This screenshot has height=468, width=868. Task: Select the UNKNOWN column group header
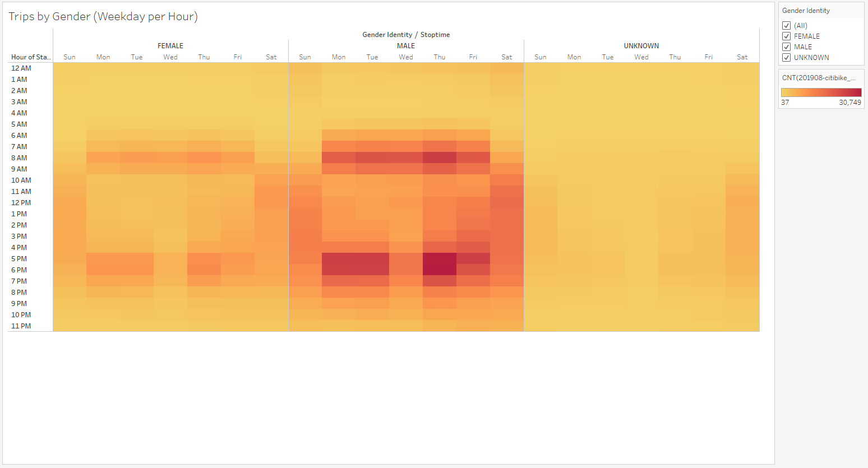pyautogui.click(x=641, y=46)
